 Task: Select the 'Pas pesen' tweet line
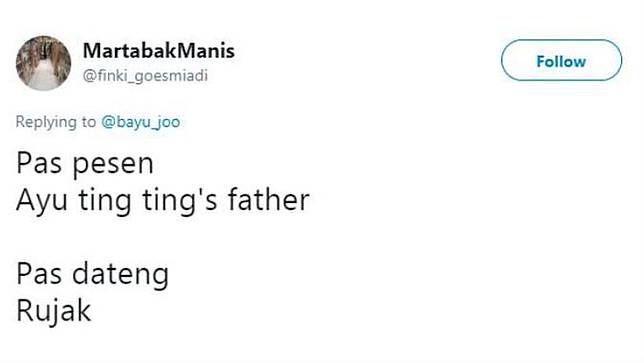click(x=85, y=164)
